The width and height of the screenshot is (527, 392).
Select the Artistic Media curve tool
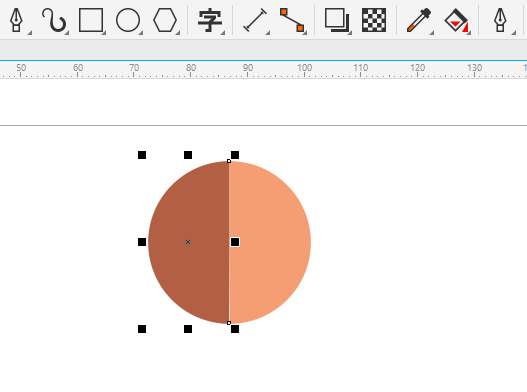[x=54, y=20]
